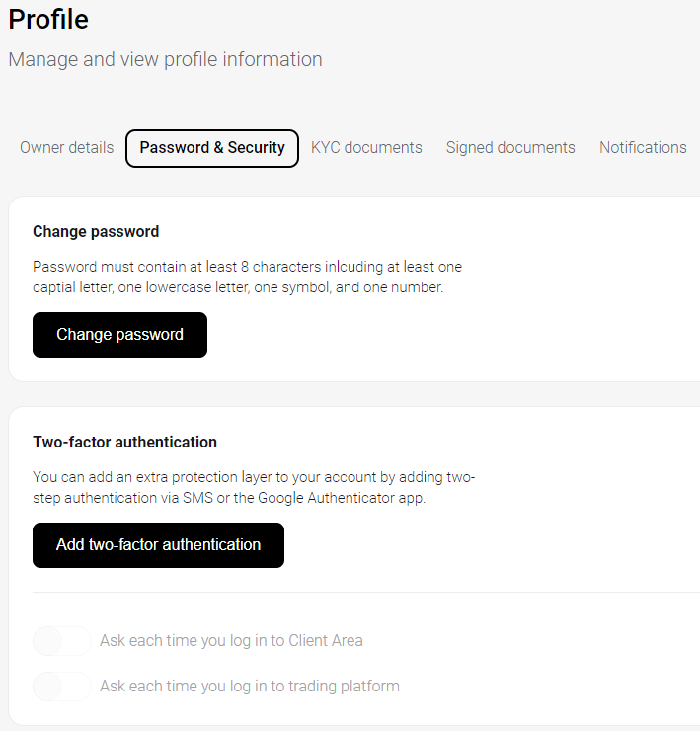The height and width of the screenshot is (731, 700).
Task: Click the black Change password button
Action: click(119, 335)
